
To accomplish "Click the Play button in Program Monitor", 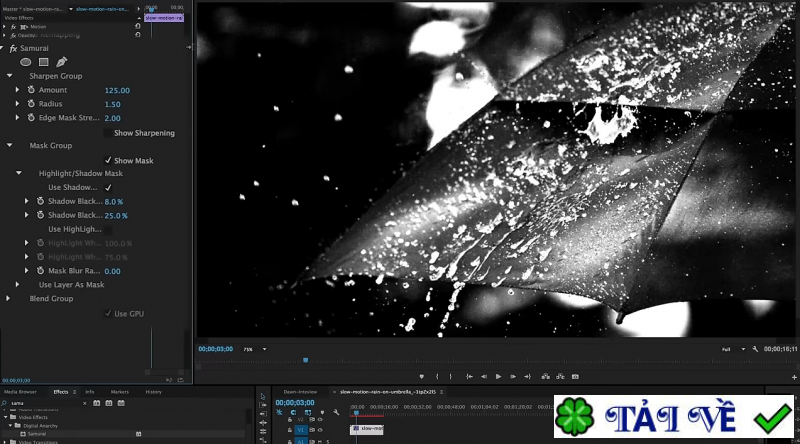I will [498, 376].
